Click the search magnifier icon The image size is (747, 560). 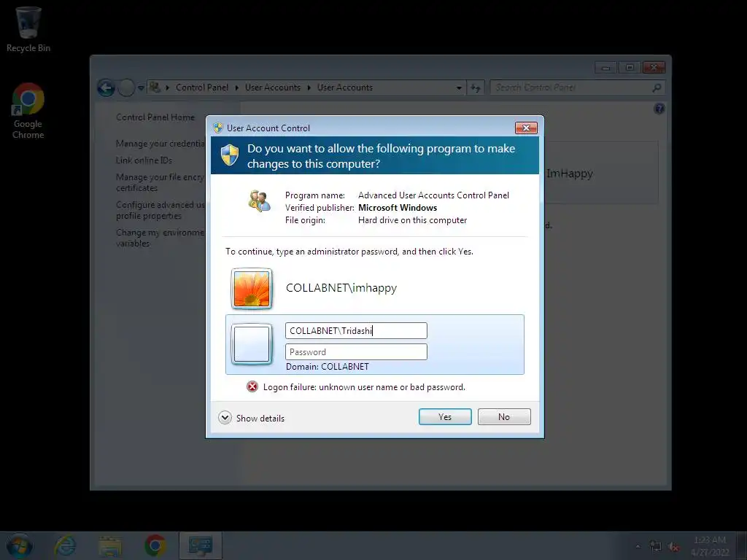pos(657,87)
